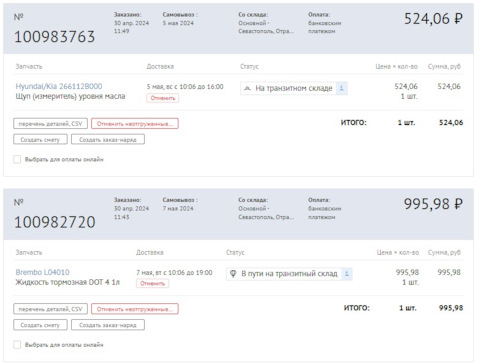Create work order for order 100982720
Image resolution: width=480 pixels, height=364 pixels.
108,325
